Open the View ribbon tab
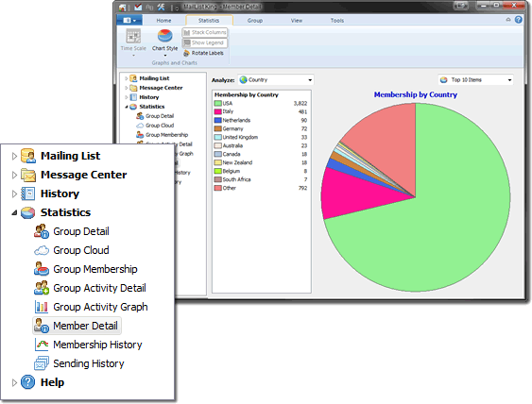This screenshot has width=532, height=404. (297, 21)
